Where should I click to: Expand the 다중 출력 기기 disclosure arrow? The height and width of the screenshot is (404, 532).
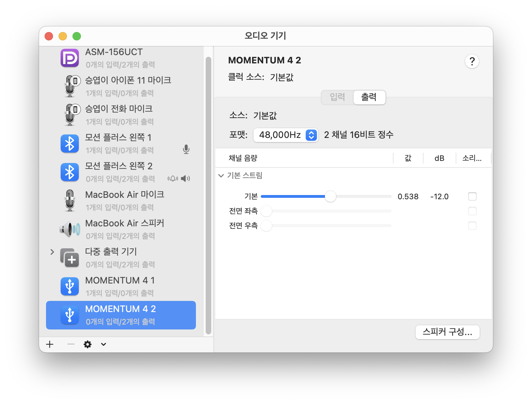pyautogui.click(x=52, y=252)
